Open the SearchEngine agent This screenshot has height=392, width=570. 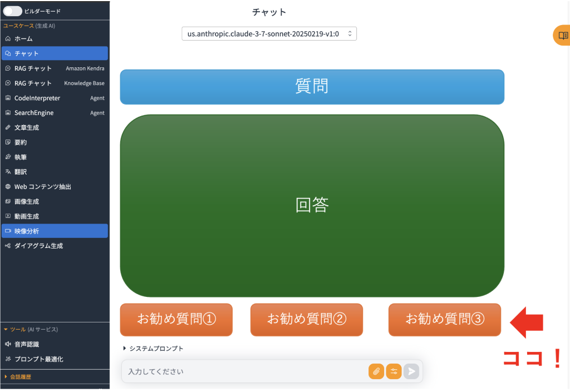point(55,112)
